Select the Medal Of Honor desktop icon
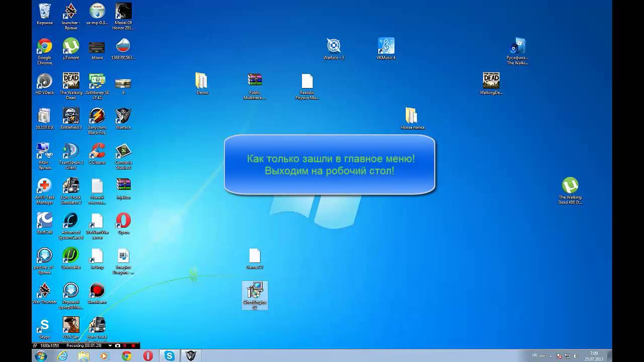The width and height of the screenshot is (644, 362). [123, 16]
